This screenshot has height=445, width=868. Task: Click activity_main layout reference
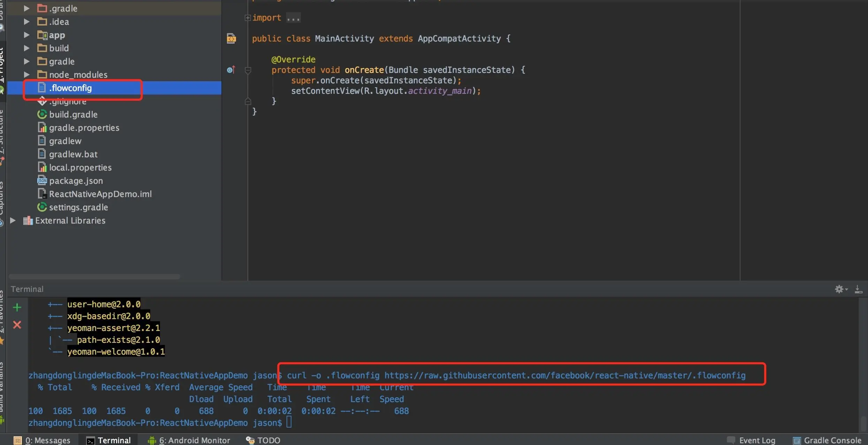[x=440, y=91]
